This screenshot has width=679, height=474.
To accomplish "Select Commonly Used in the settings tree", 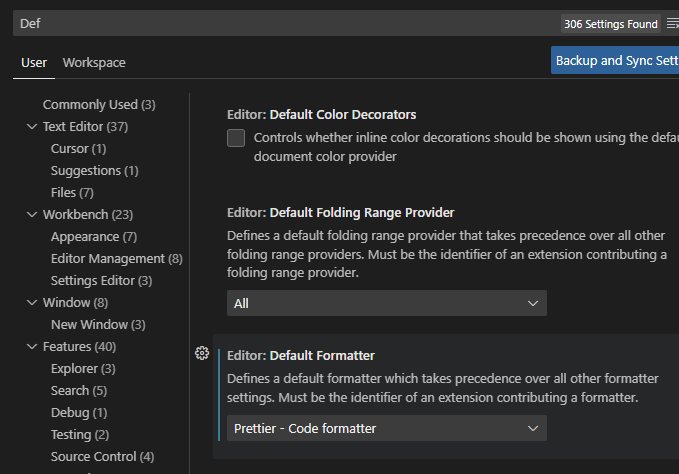I will [98, 105].
